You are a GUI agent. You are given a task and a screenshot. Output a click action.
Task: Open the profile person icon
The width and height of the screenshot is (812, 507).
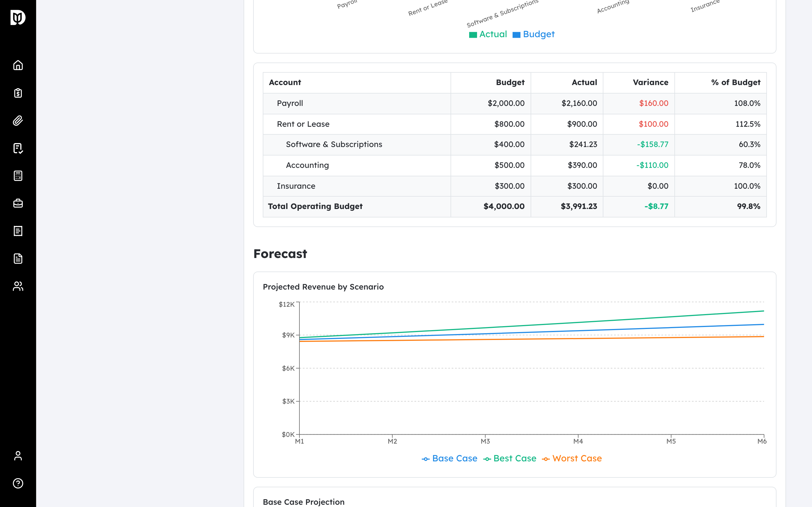coord(18,456)
